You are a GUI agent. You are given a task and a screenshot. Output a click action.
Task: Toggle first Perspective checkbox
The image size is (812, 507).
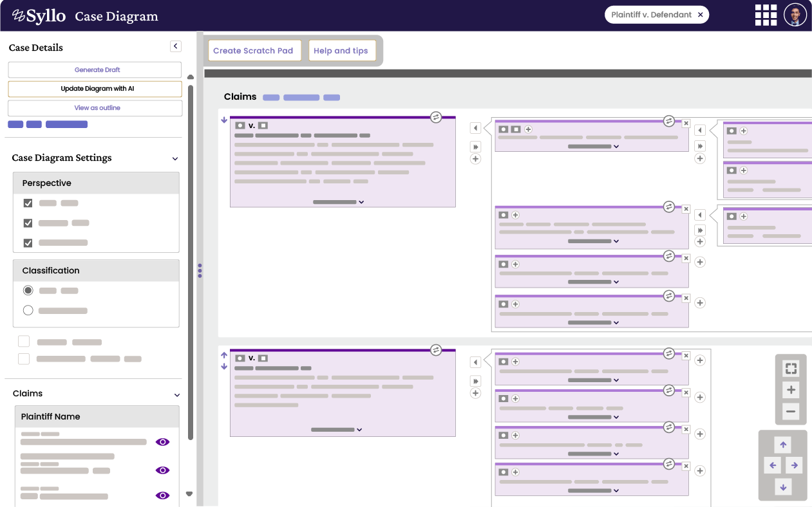(x=28, y=203)
